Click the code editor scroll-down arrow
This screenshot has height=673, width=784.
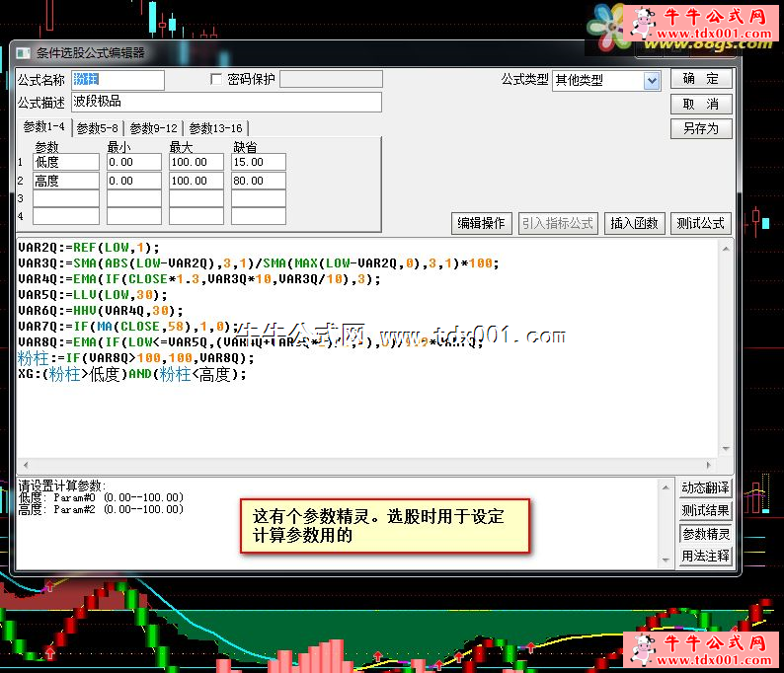726,449
